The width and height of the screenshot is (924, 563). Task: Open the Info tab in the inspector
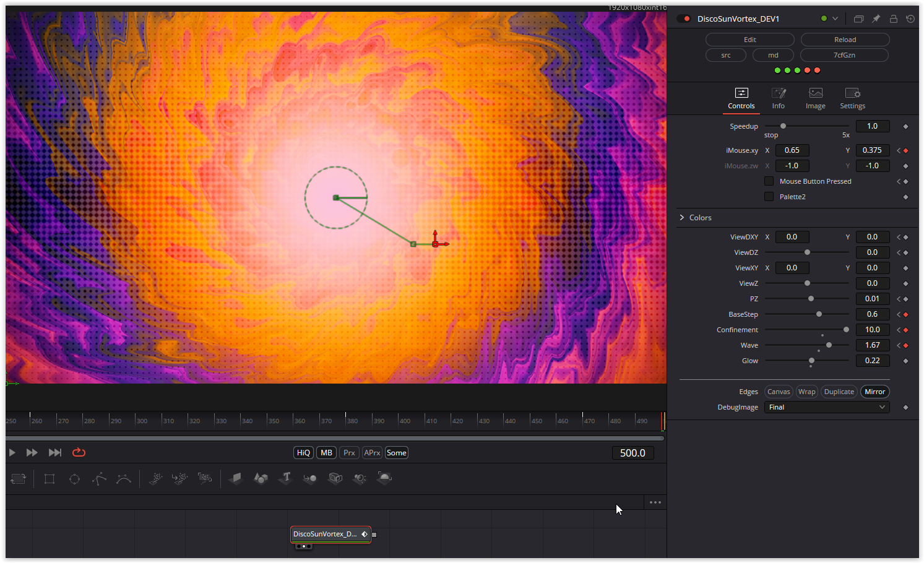point(778,98)
